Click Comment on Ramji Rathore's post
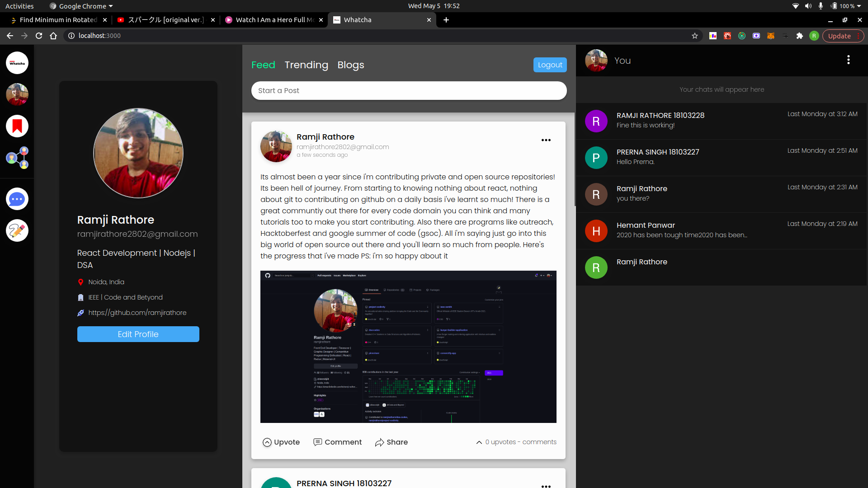868x488 pixels. click(337, 442)
